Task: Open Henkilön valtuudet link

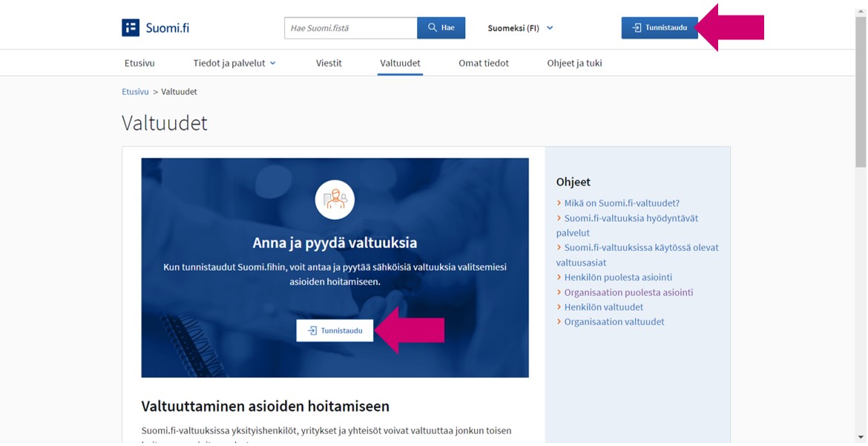Action: 604,307
